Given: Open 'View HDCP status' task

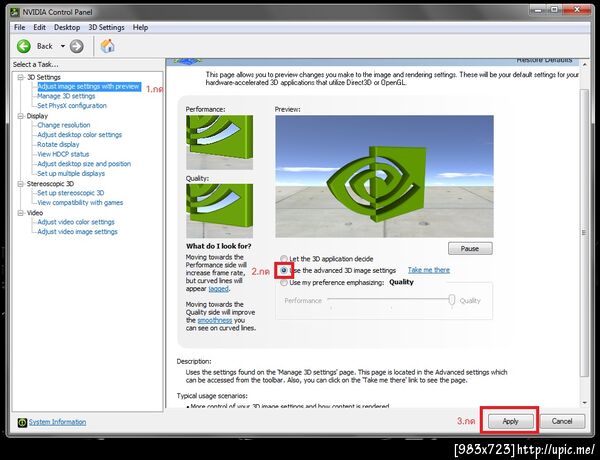Looking at the screenshot, I should pyautogui.click(x=63, y=154).
